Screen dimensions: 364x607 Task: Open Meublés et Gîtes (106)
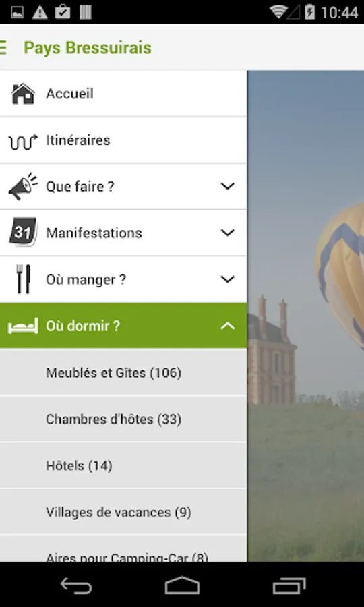[123, 372]
